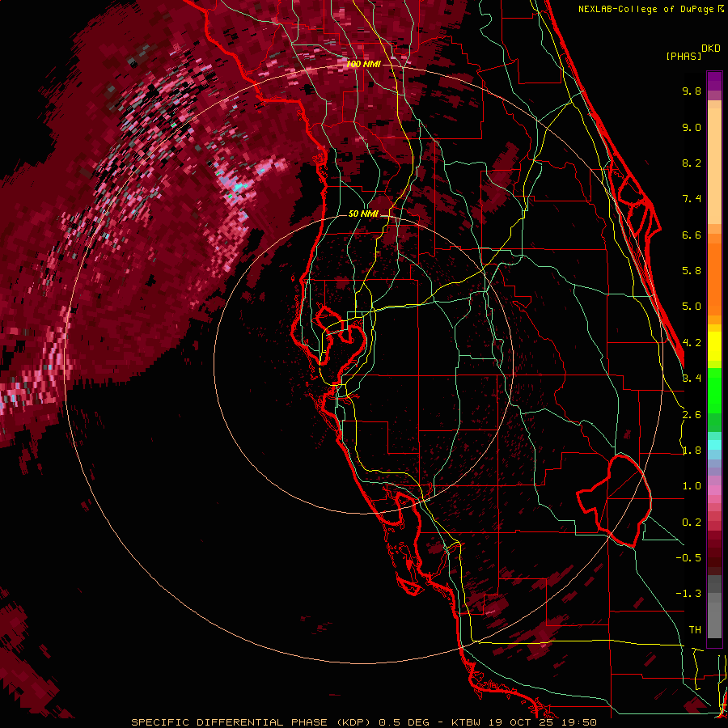Click the 5.0 scale value

point(692,307)
